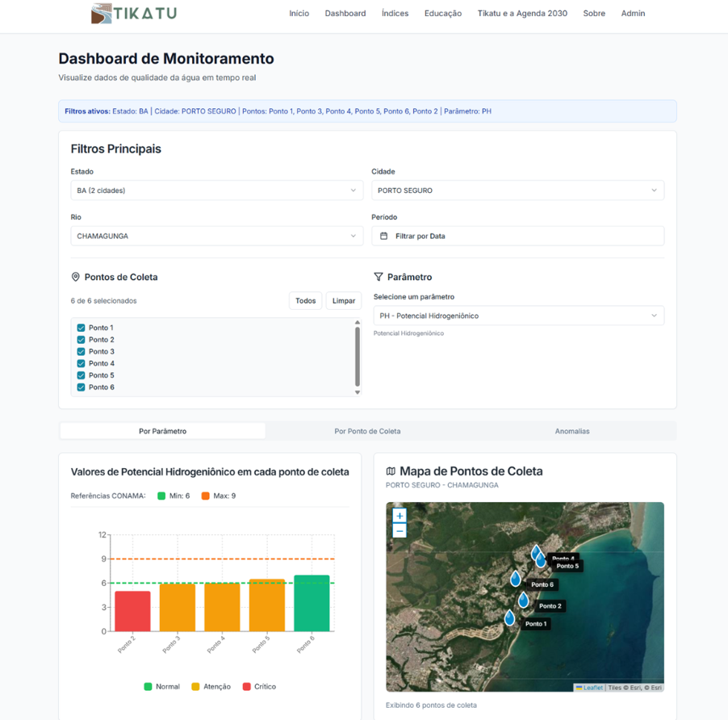The width and height of the screenshot is (728, 720).
Task: Click the Limpar button
Action: tap(344, 301)
